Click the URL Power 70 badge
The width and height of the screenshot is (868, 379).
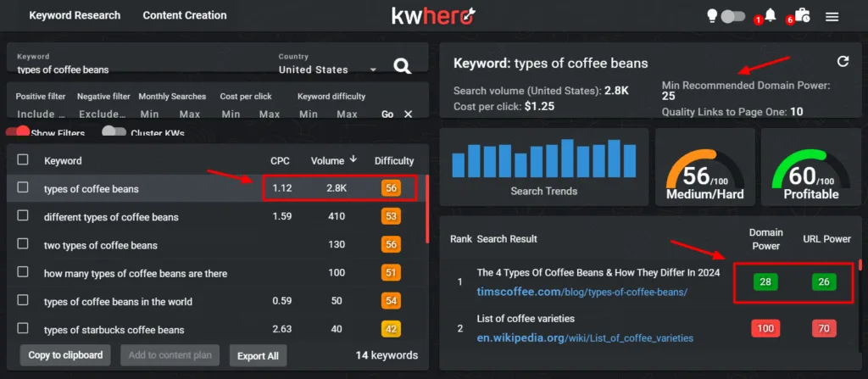click(x=824, y=329)
